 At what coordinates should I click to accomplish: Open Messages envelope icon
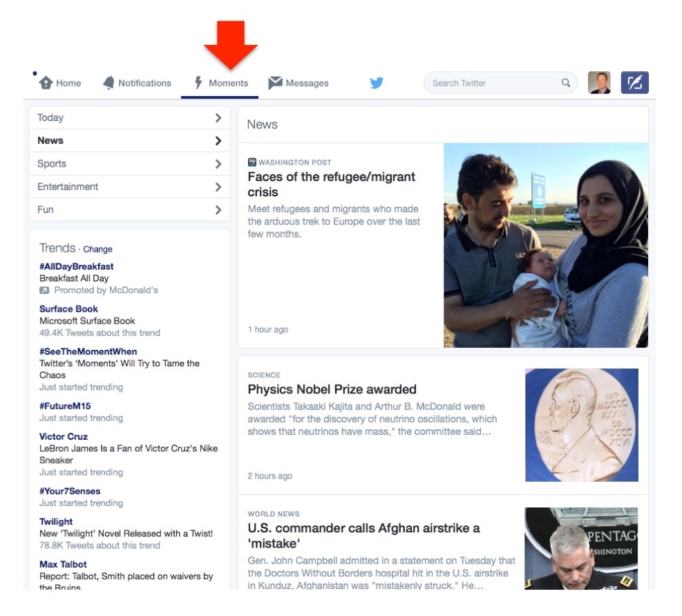tap(275, 83)
